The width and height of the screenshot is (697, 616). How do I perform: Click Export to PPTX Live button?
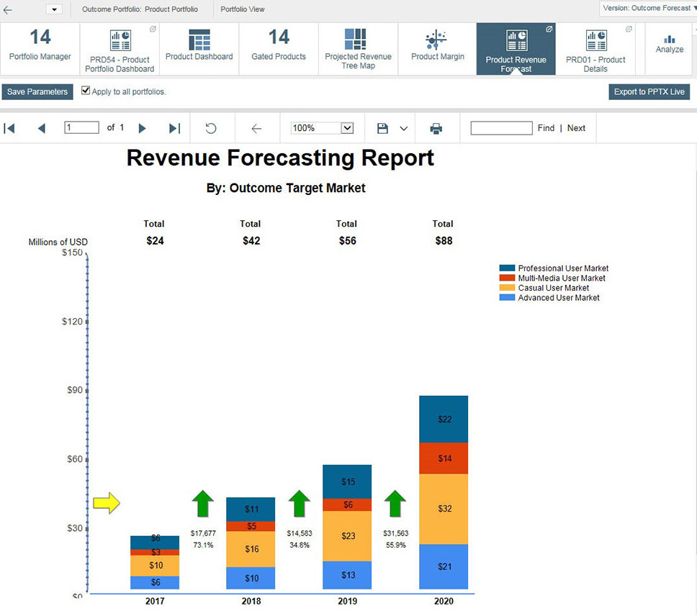649,91
